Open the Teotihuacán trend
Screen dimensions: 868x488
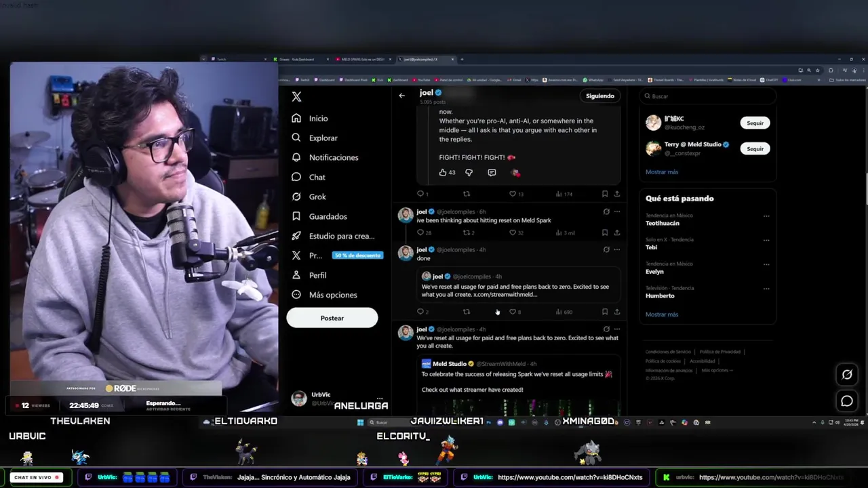pyautogui.click(x=663, y=223)
